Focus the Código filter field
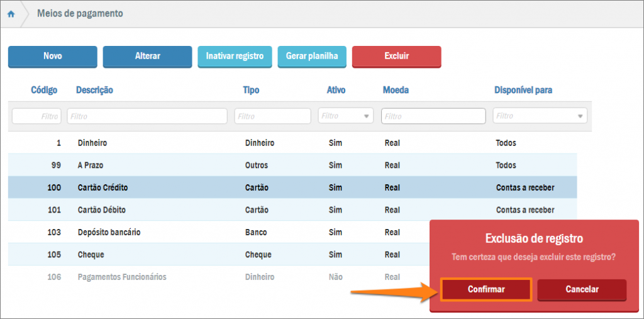The image size is (644, 319). 36,116
